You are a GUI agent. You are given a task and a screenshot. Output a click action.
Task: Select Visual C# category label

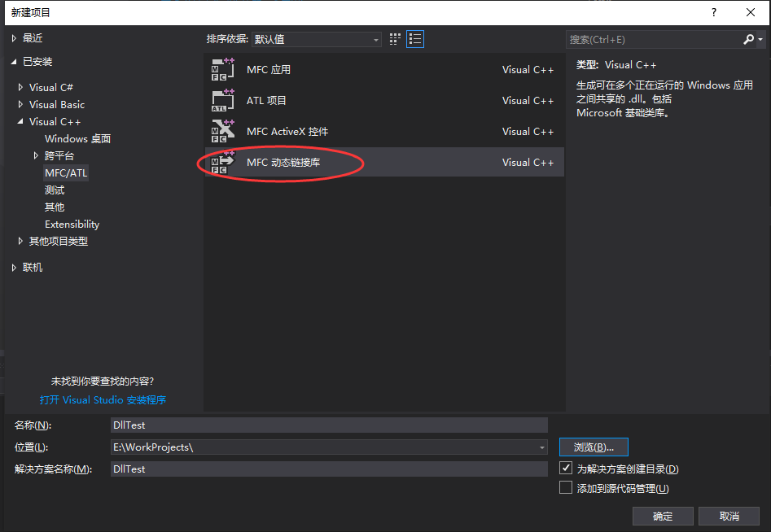click(x=51, y=87)
